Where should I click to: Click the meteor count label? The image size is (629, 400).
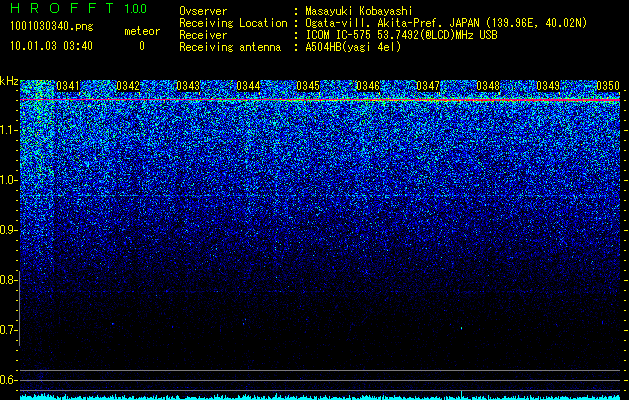142,31
